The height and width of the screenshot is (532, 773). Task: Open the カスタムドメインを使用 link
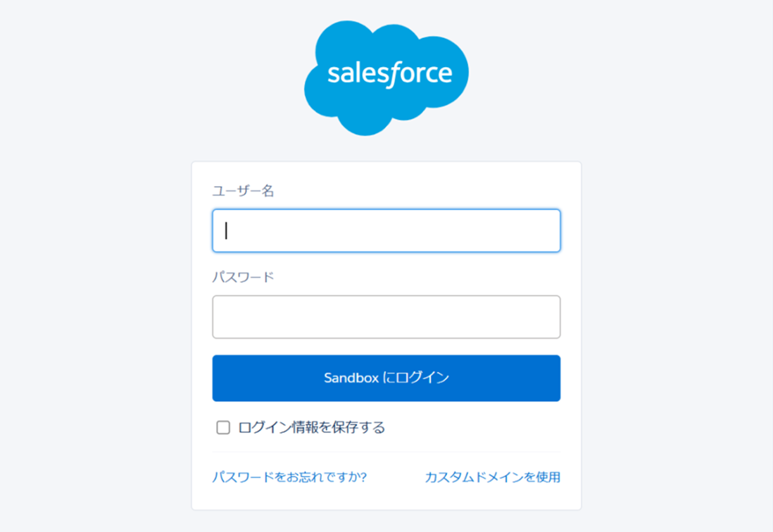[x=492, y=477]
